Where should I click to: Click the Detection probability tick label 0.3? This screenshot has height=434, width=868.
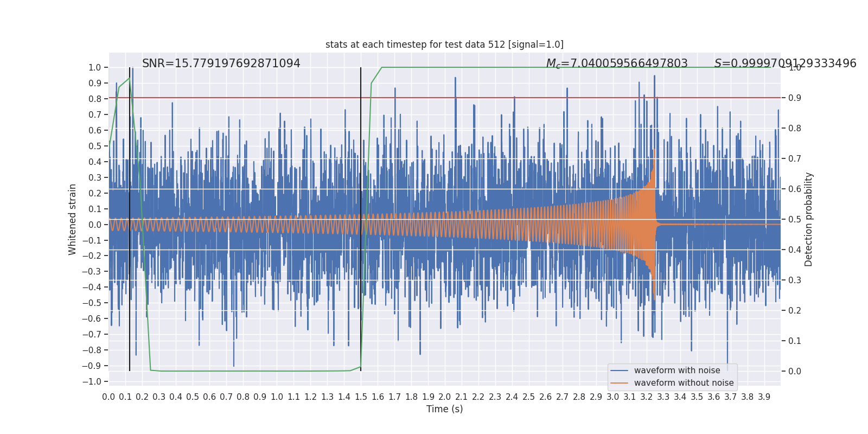pos(795,280)
